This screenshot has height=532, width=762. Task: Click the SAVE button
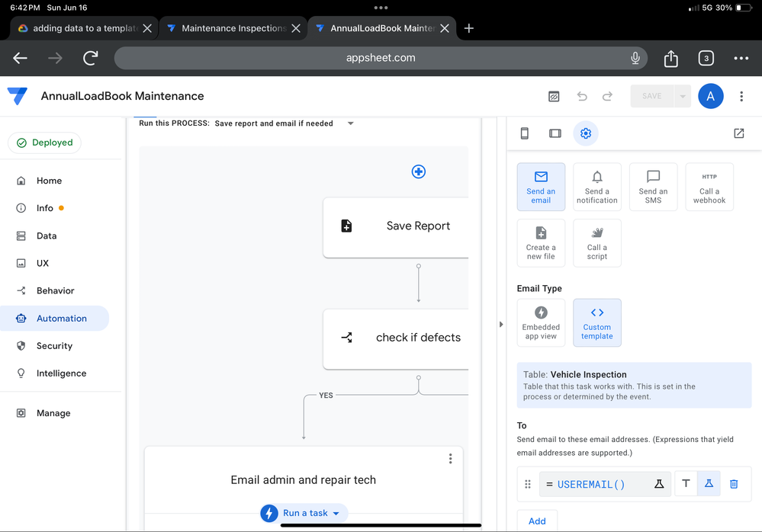click(x=651, y=96)
